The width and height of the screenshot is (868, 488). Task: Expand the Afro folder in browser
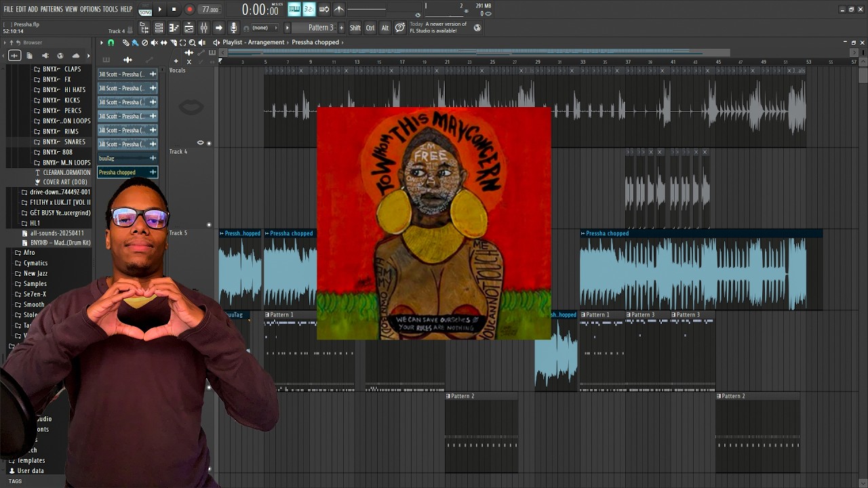29,253
